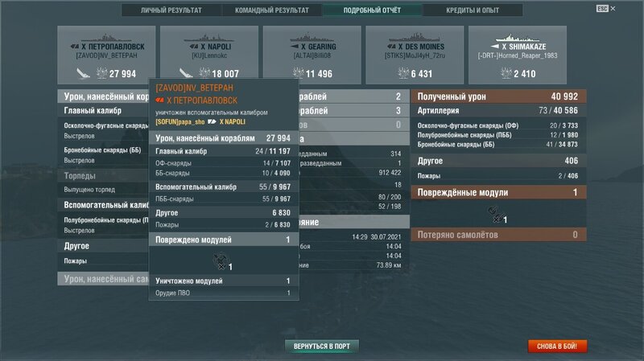
Task: Click the damage icon beside 6 431
Action: pos(403,73)
